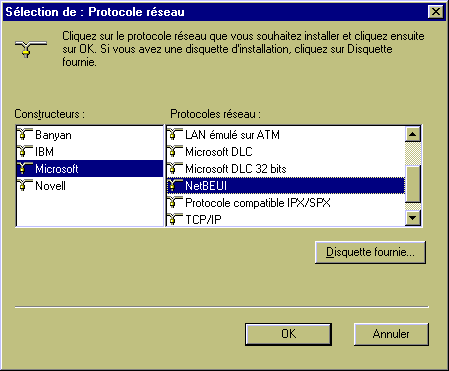Select Microsoft in the Constructeurs list
The height and width of the screenshot is (371, 449).
click(x=90, y=169)
